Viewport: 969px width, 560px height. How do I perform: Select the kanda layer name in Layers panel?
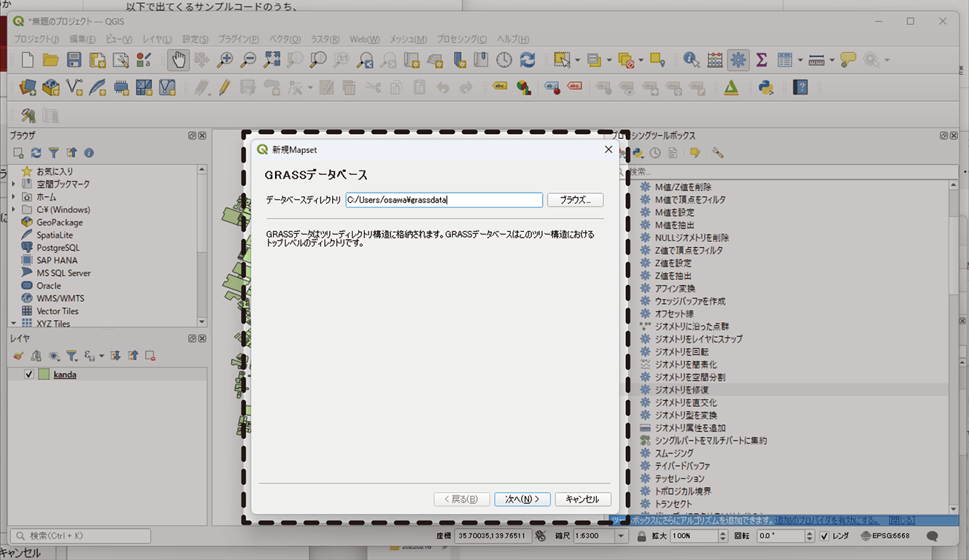click(65, 375)
